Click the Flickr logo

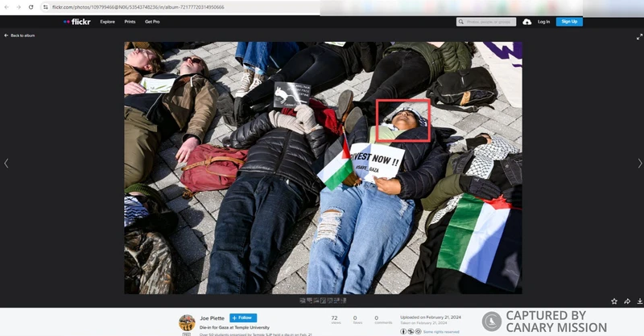point(77,22)
